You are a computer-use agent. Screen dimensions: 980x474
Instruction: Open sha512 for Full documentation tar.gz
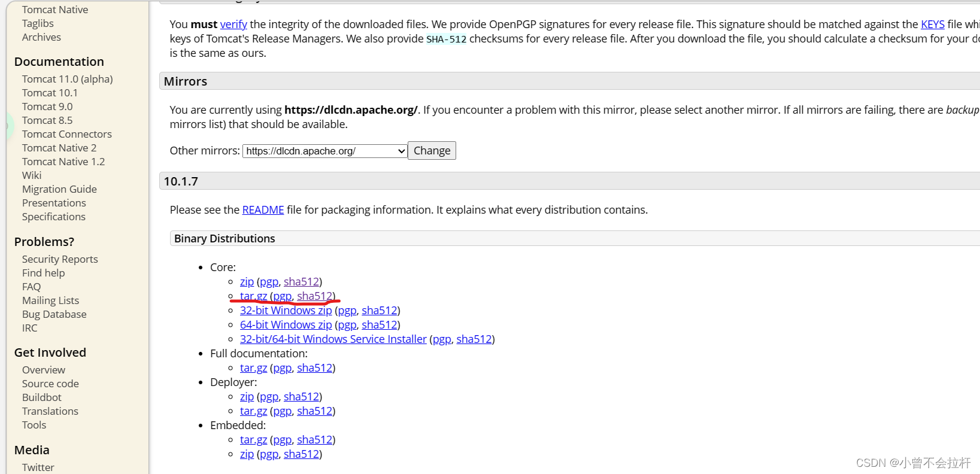pos(314,368)
